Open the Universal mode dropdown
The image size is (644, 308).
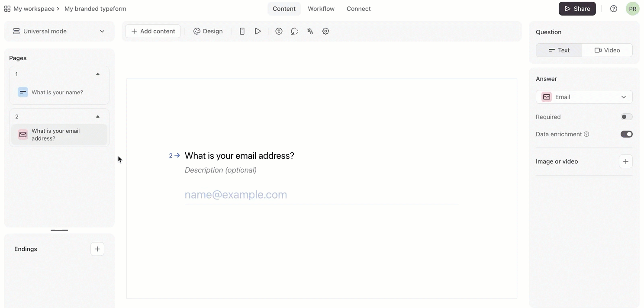(x=59, y=31)
